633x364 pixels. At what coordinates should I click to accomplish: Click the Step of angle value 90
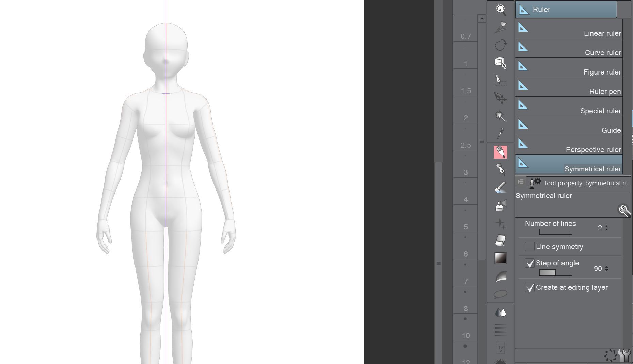click(x=598, y=269)
